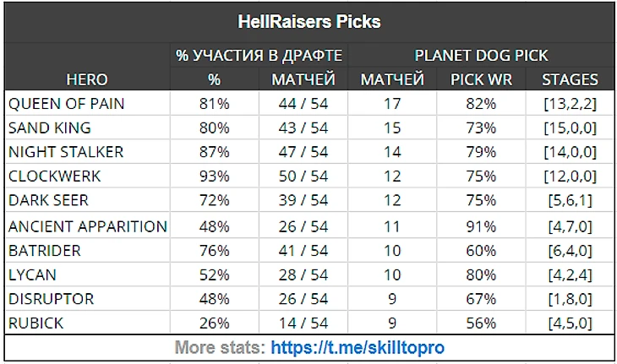The image size is (617, 364).
Task: Click the ANCIENT APPARITION cell
Action: 86,226
